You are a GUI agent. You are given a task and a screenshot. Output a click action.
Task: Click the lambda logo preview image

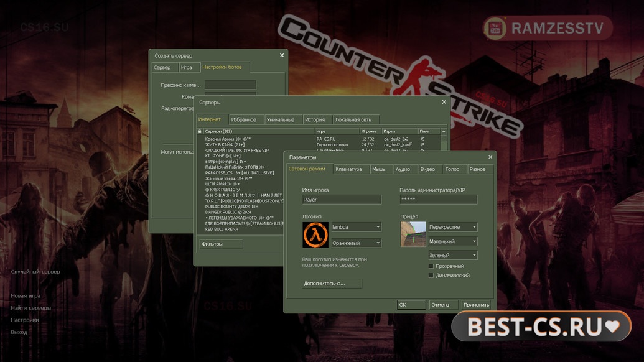(x=315, y=234)
